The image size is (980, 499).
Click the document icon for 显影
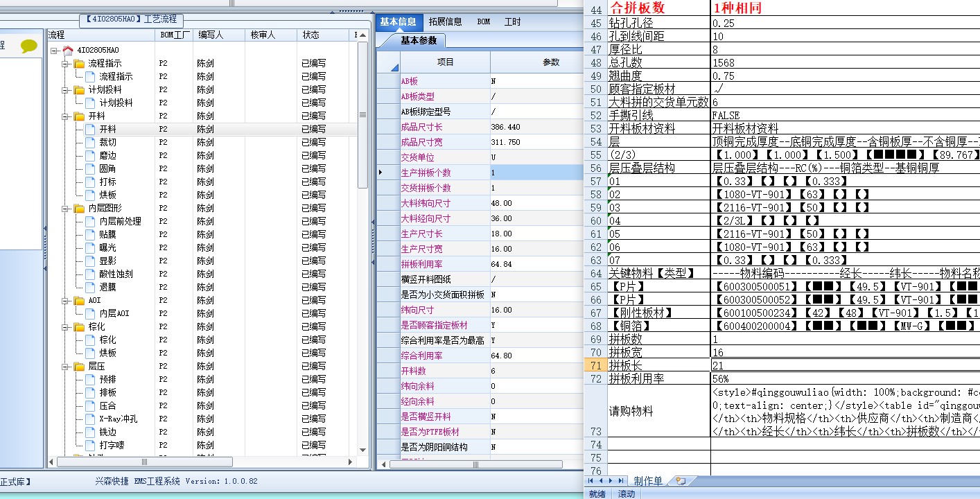point(90,261)
